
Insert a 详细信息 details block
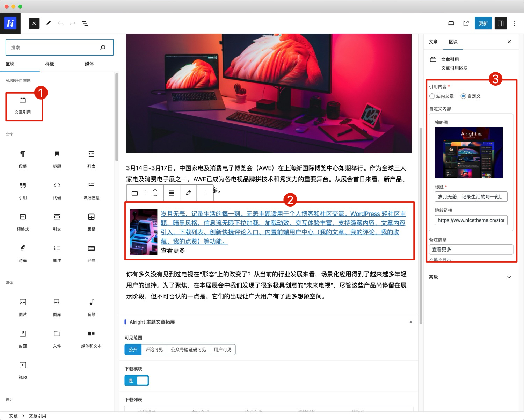pos(91,191)
